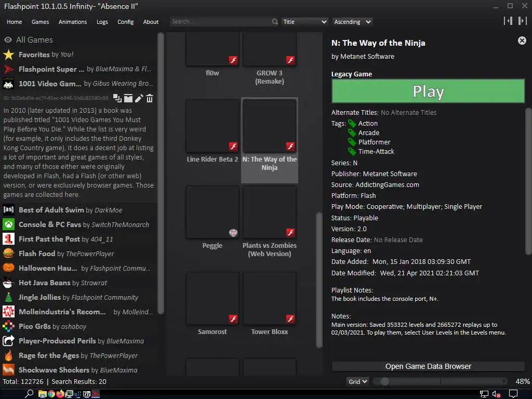Click the Time-Attack tag text
The height and width of the screenshot is (399, 532).
376,151
